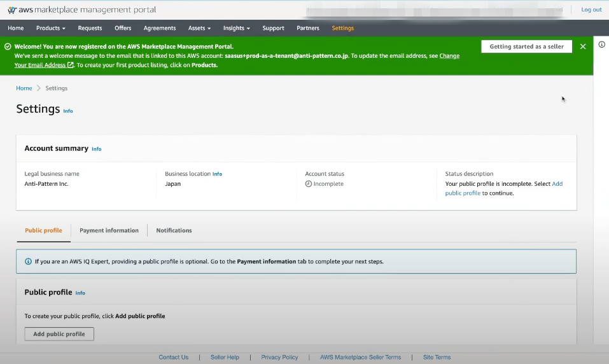Click Add public profile link in Status description
The width and height of the screenshot is (609, 364).
463,193
